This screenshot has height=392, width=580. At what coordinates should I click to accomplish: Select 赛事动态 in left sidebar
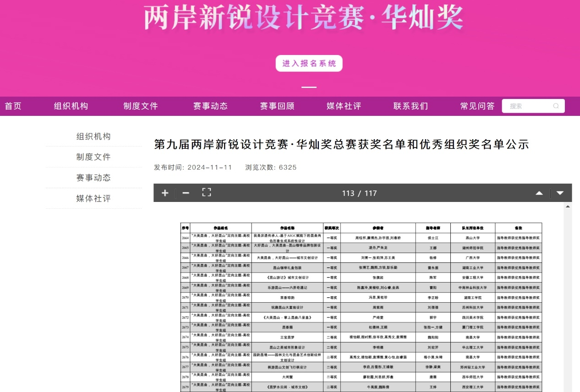(93, 178)
